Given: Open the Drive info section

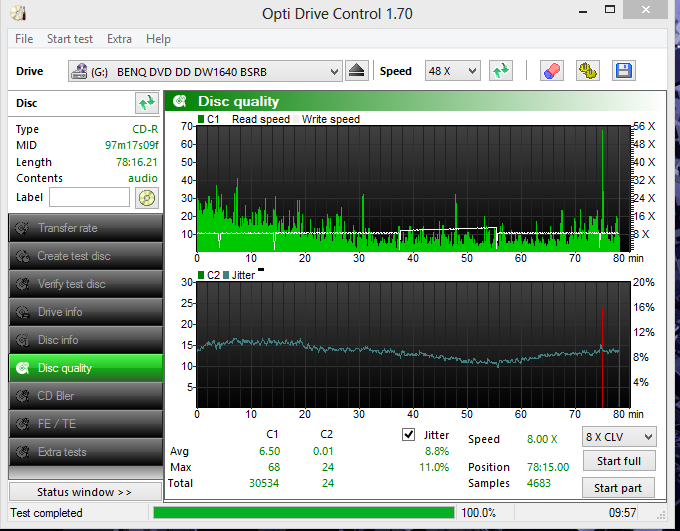Looking at the screenshot, I should click(86, 312).
